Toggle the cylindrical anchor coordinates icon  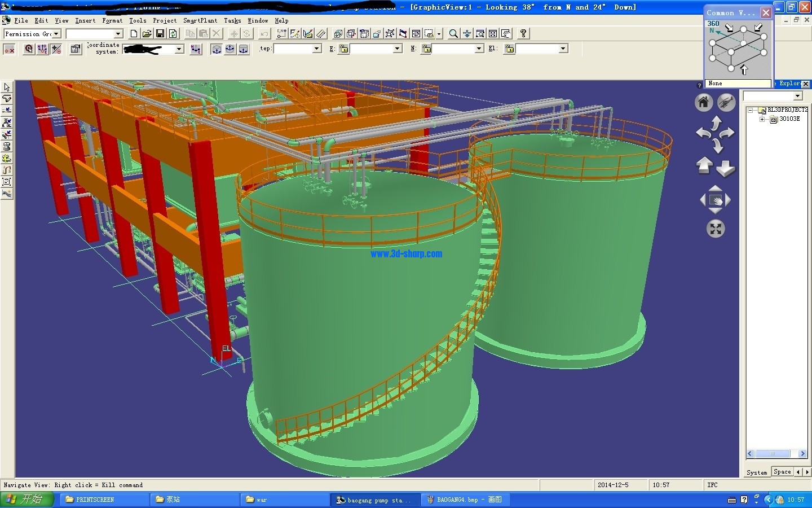(x=243, y=49)
